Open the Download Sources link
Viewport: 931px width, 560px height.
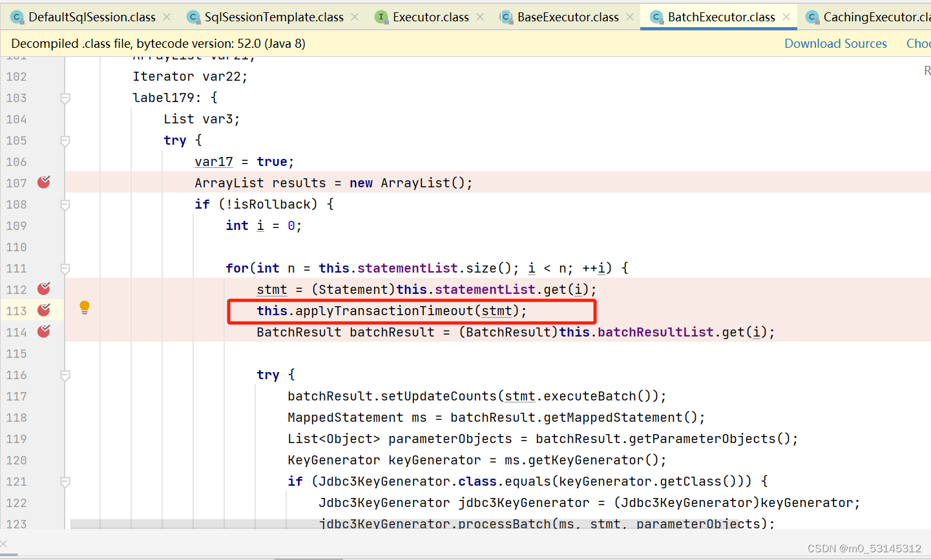835,43
